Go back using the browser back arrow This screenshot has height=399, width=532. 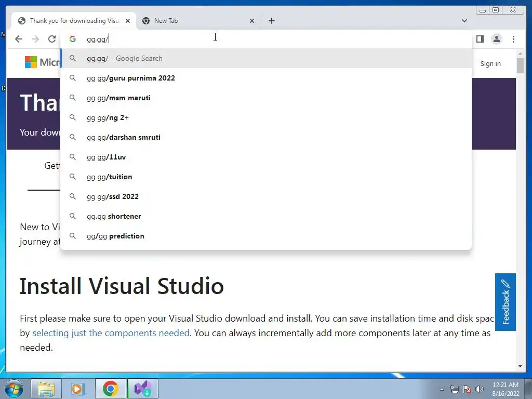coord(19,39)
